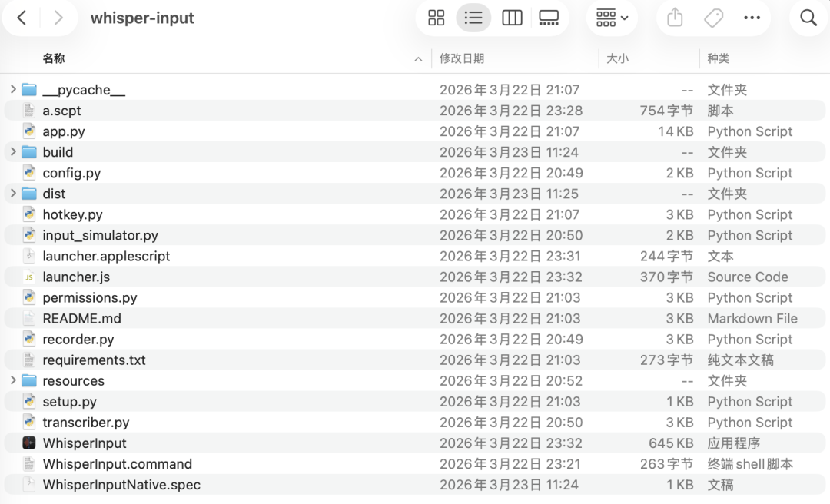Click the tag icon
Image resolution: width=830 pixels, height=504 pixels.
713,18
